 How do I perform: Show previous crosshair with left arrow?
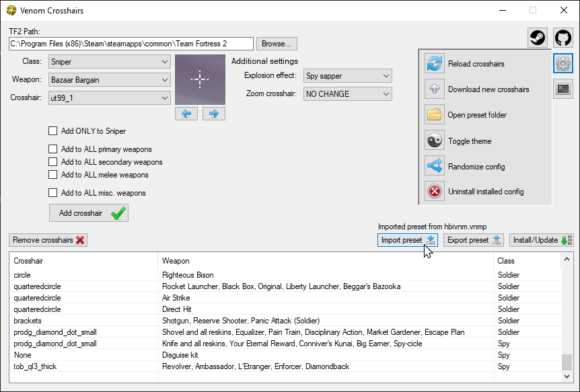(x=186, y=114)
